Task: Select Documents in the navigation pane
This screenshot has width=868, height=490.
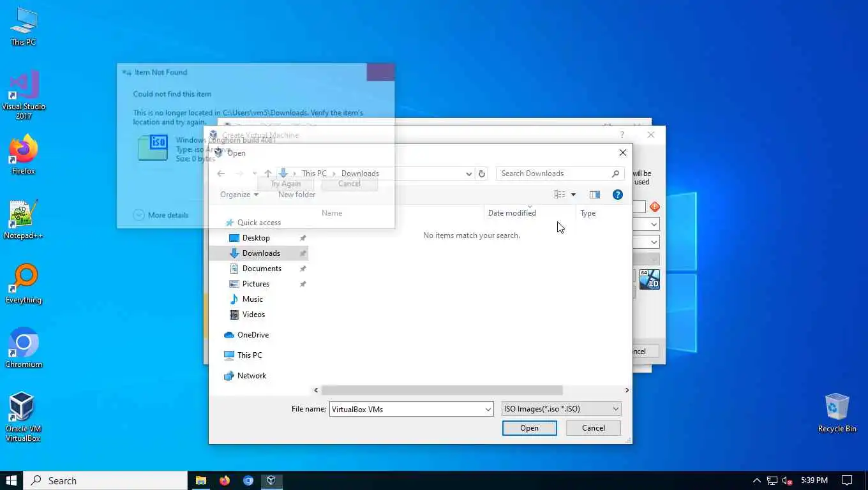Action: point(262,269)
